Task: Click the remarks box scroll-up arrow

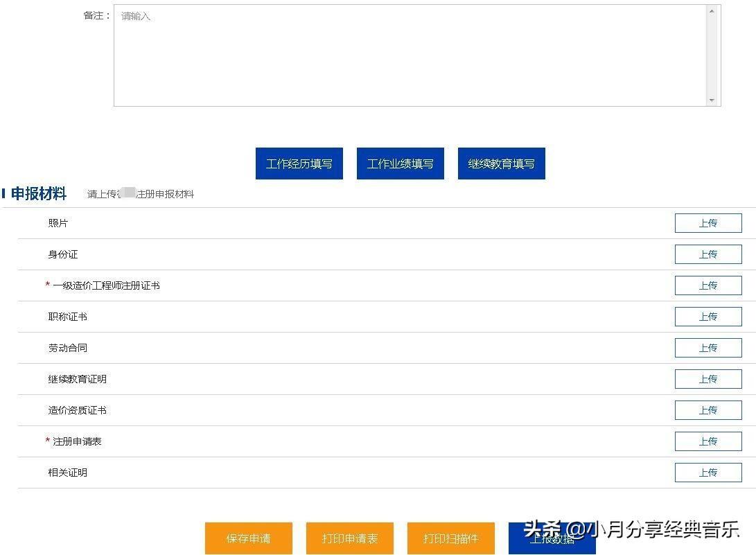Action: (712, 11)
